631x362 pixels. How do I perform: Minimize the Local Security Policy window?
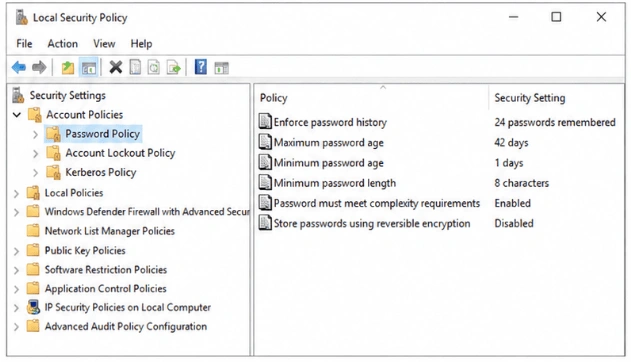click(x=513, y=17)
